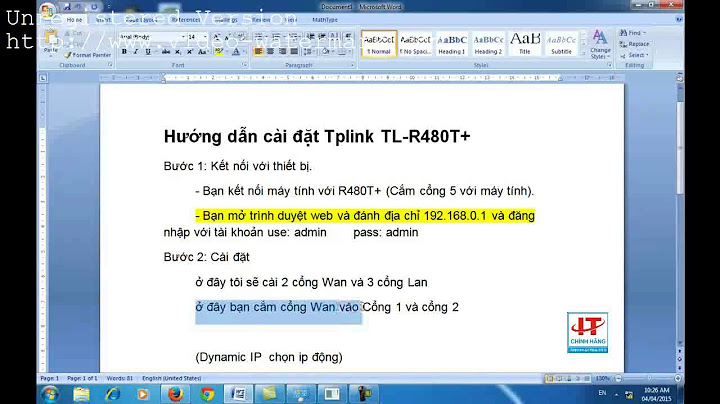
Task: Open Clipboard pane launcher
Action: [110, 65]
